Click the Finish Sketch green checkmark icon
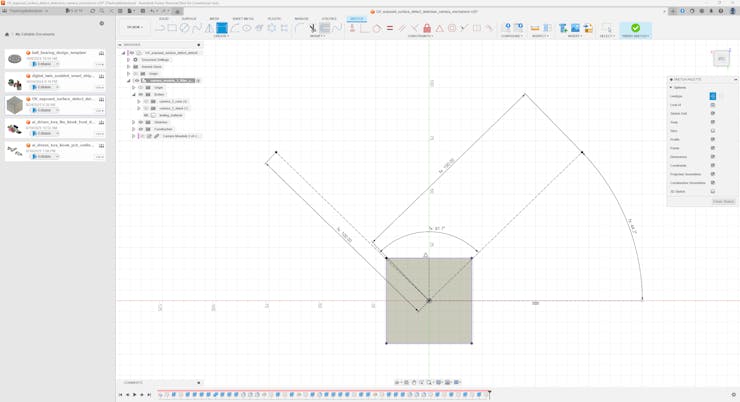This screenshot has height=402, width=740. 635,28
